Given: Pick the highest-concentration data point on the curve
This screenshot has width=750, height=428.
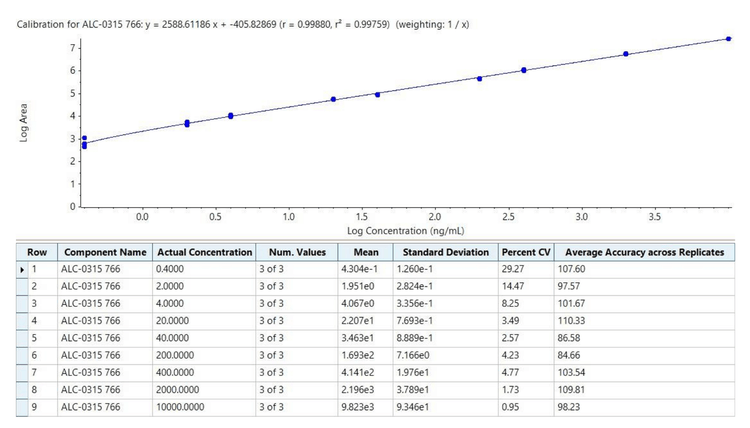Looking at the screenshot, I should (728, 39).
